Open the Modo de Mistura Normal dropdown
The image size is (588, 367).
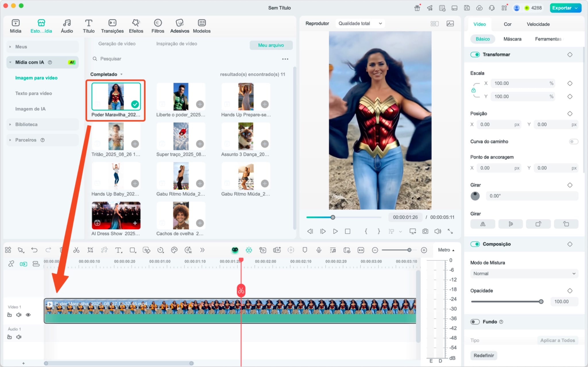[524, 273]
